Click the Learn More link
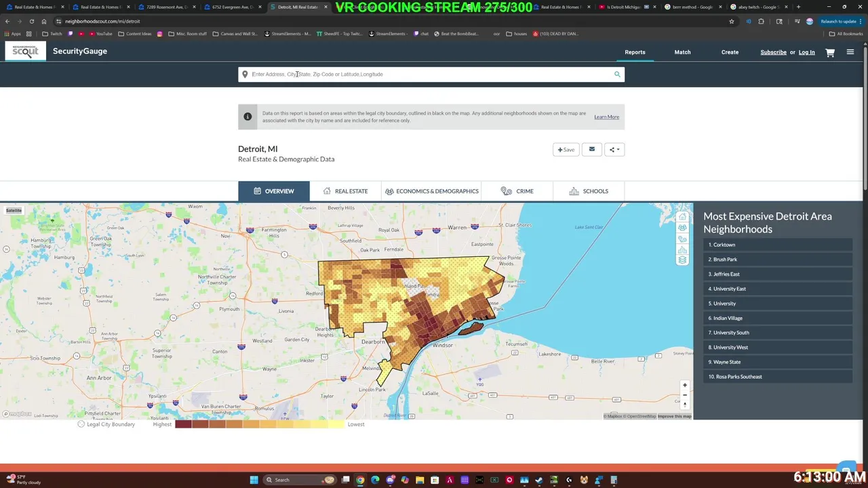The image size is (868, 488). pos(606,117)
